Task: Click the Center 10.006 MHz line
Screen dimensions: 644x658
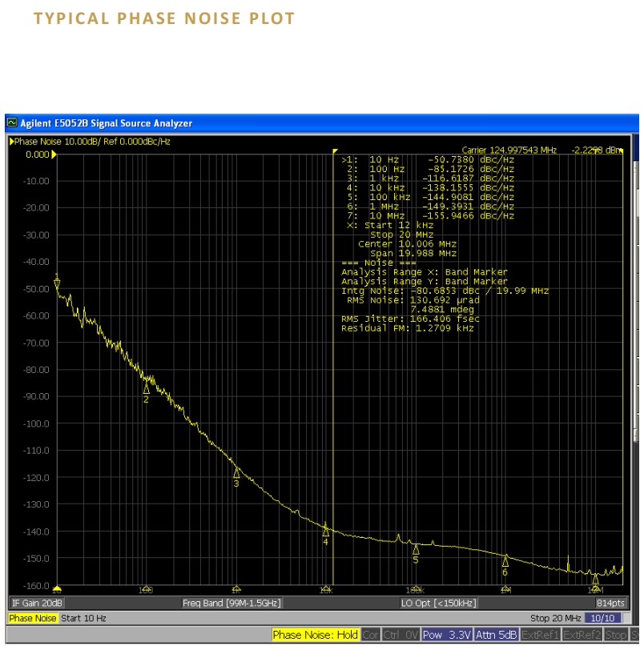Action: 407,244
